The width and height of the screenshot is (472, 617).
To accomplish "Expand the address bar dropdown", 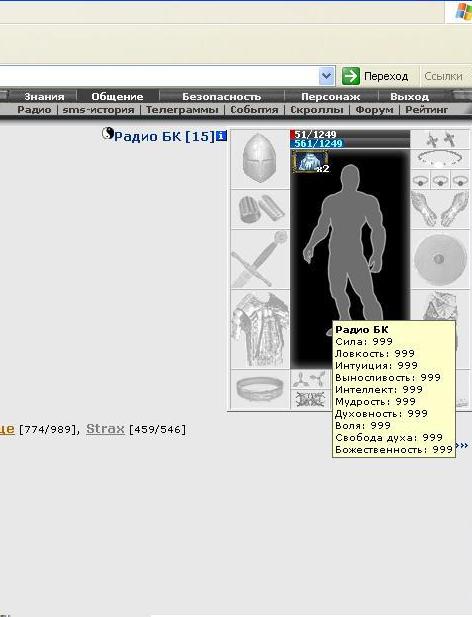I will 326,76.
